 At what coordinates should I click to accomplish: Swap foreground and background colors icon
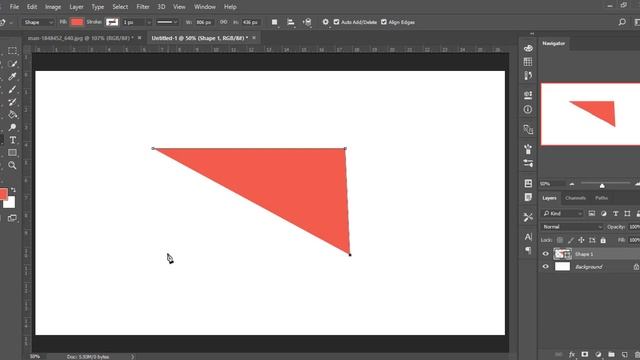point(13,190)
